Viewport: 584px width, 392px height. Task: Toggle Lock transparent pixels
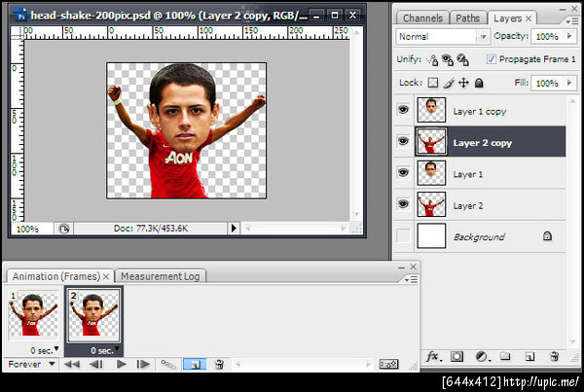point(433,83)
